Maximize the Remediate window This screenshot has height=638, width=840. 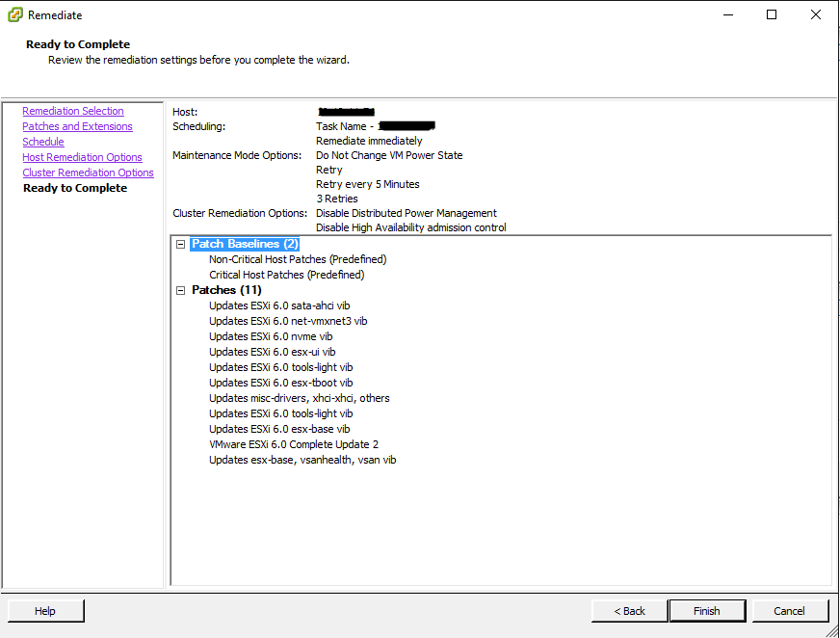point(772,14)
